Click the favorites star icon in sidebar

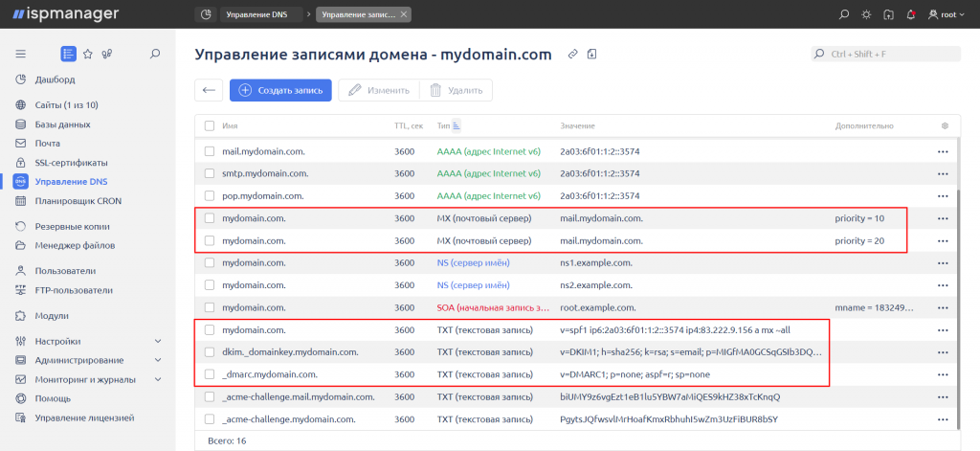tap(87, 54)
